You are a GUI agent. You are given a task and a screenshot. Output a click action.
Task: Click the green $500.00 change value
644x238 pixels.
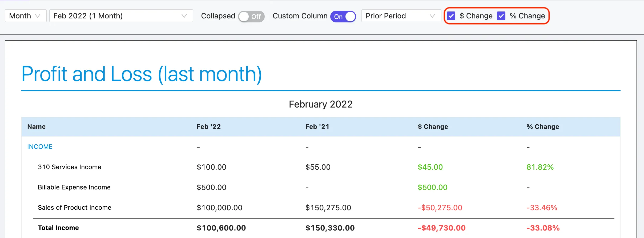tap(432, 187)
